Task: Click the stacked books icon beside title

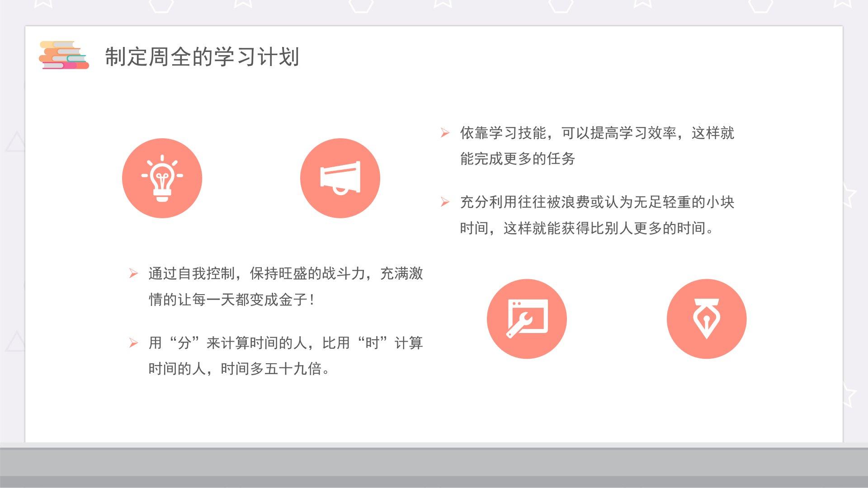Action: (64, 56)
